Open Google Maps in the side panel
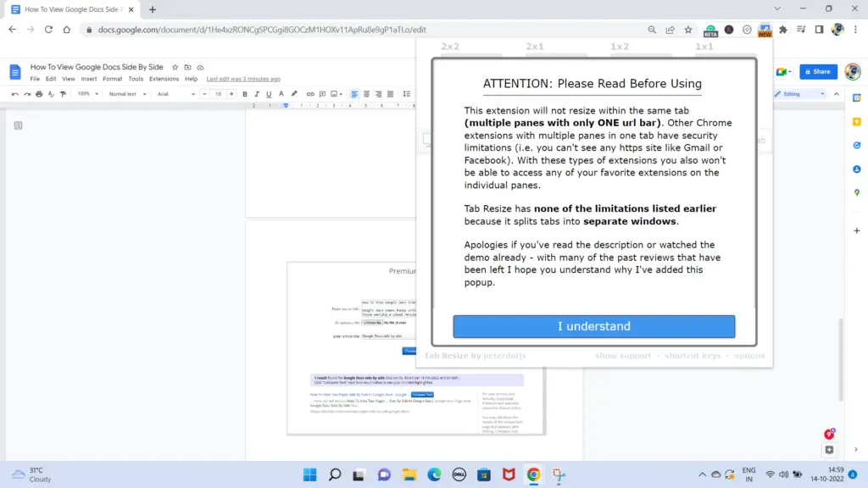The width and height of the screenshot is (868, 488). pyautogui.click(x=857, y=193)
